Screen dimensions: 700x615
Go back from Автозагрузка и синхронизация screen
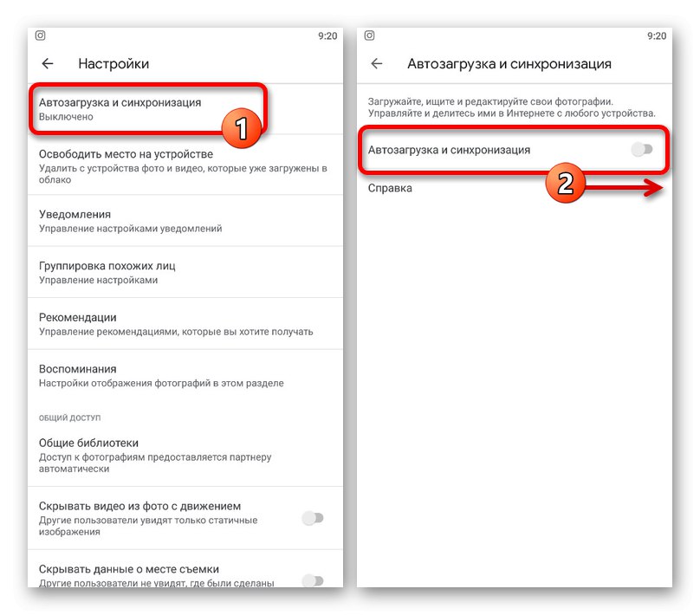[x=377, y=64]
